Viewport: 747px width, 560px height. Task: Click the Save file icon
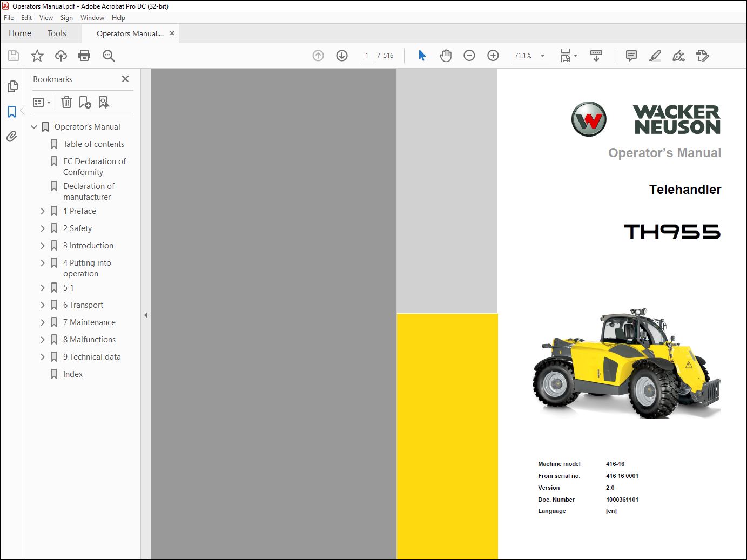(x=14, y=56)
